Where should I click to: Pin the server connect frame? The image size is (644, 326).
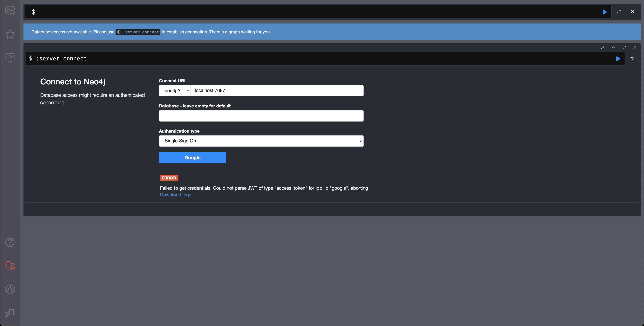click(x=603, y=47)
